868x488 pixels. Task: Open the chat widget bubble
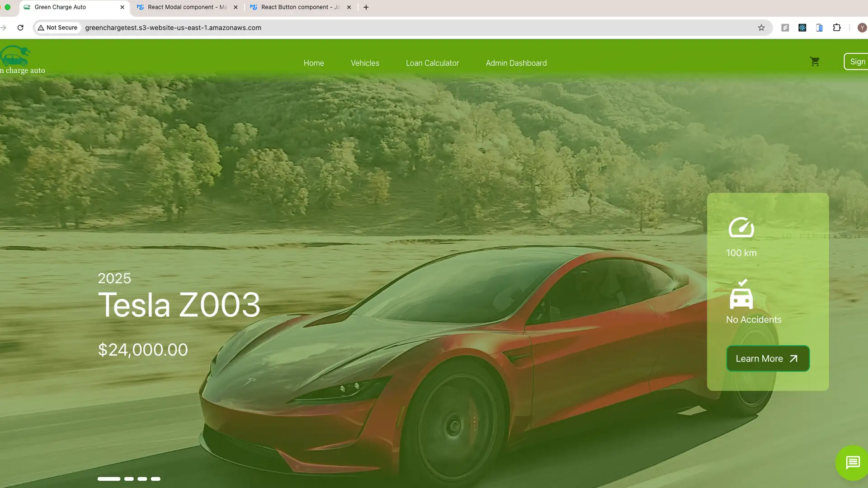[852, 462]
